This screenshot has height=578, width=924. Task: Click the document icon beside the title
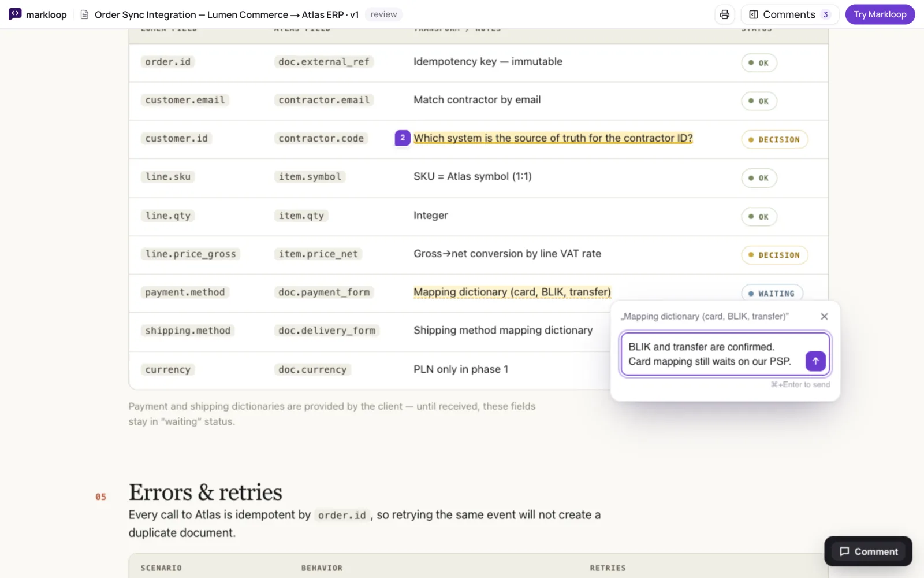tap(84, 14)
